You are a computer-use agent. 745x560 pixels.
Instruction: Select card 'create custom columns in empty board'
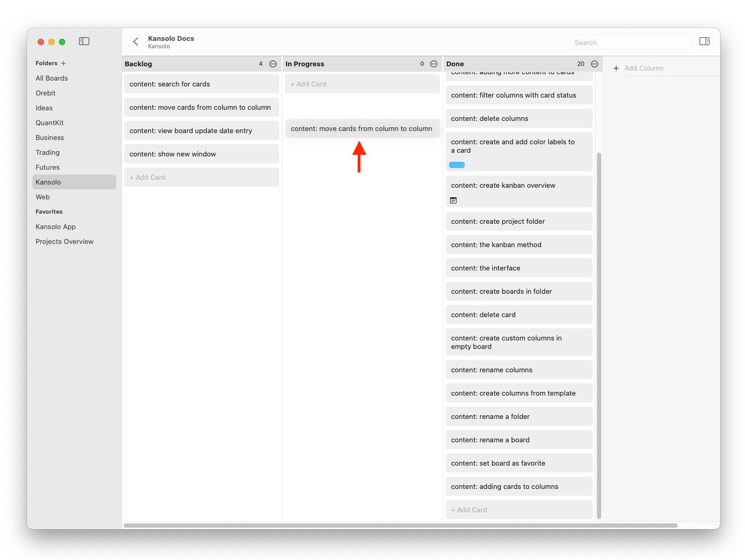(x=519, y=342)
